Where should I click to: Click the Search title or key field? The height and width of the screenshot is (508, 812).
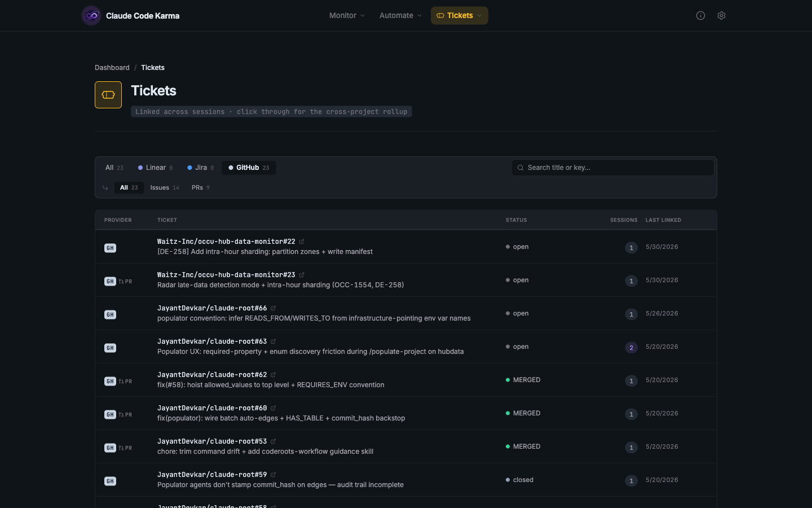[x=613, y=168]
